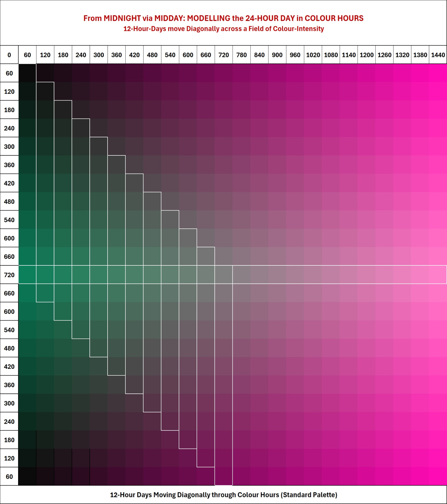447x504 pixels.
Task: Select column header 0 in the top row
Action: coord(9,55)
